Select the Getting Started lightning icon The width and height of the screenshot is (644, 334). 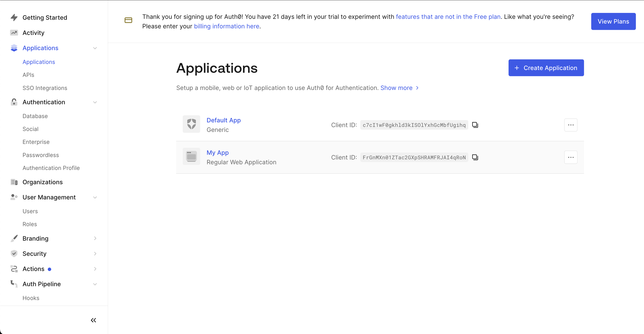click(14, 17)
